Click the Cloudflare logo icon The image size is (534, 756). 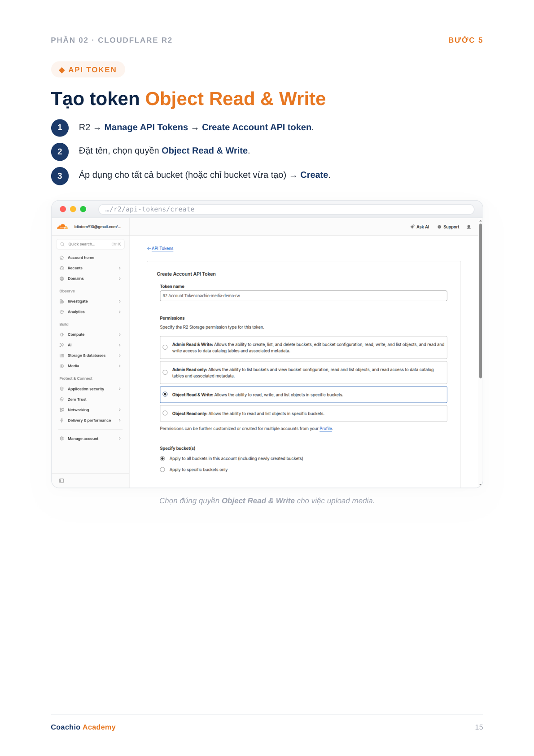coord(62,227)
